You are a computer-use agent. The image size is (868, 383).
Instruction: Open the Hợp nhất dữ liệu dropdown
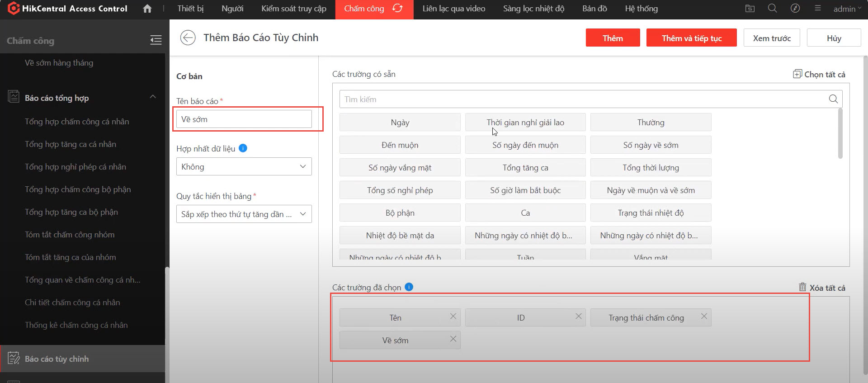(244, 167)
